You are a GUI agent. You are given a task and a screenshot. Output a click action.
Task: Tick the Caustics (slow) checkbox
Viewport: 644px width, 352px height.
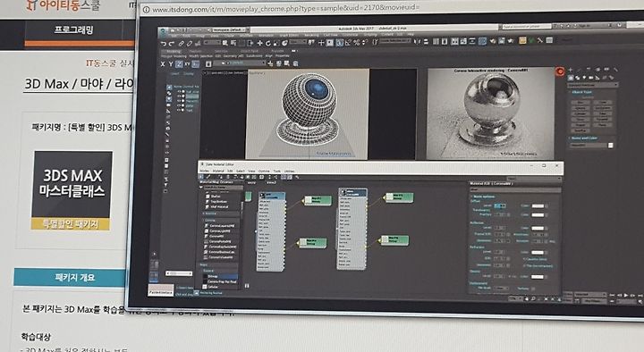524,259
